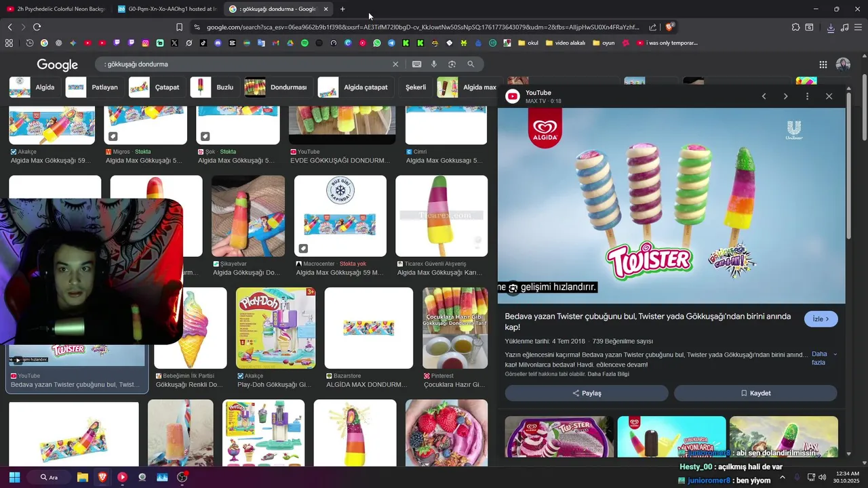This screenshot has width=868, height=488.
Task: Open the Gmail bookmark icon
Action: 275,43
